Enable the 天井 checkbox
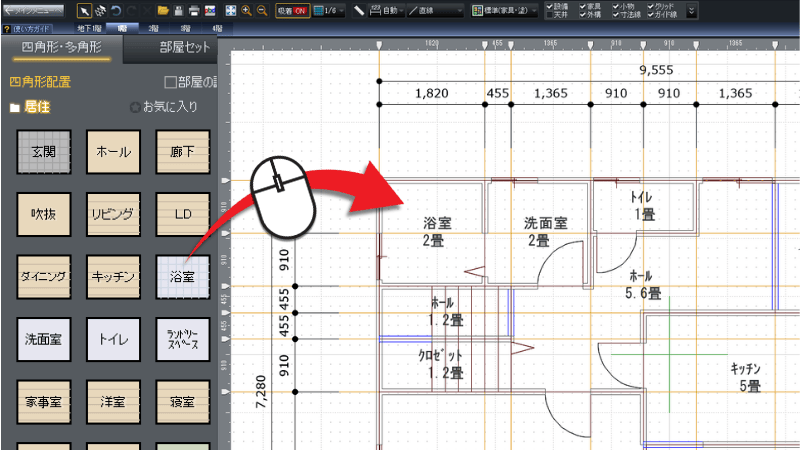800x450 pixels. pos(552,15)
